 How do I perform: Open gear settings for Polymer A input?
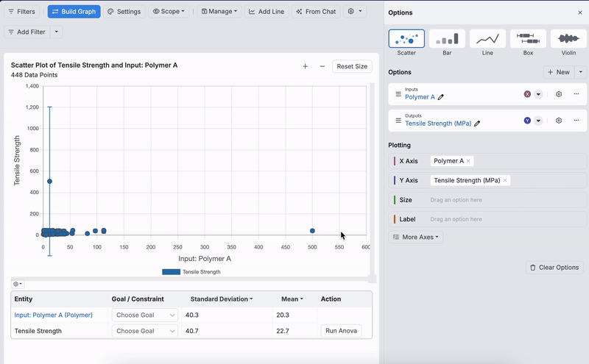click(559, 94)
